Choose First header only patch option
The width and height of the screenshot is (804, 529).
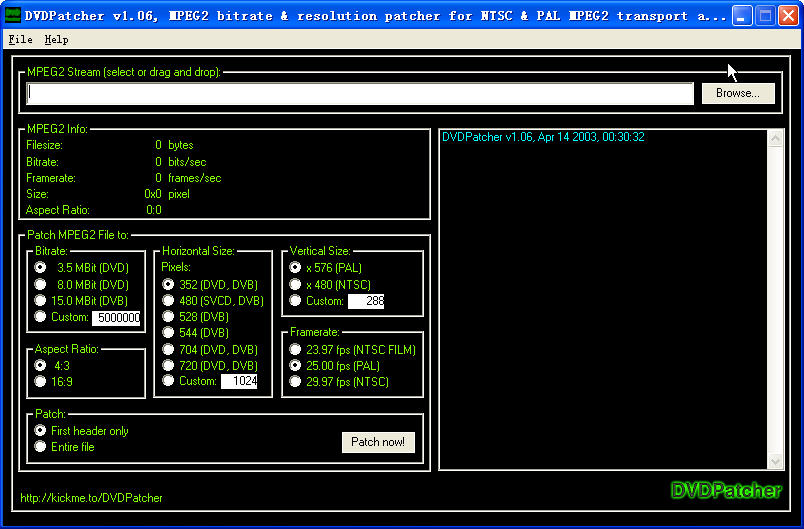(40, 431)
